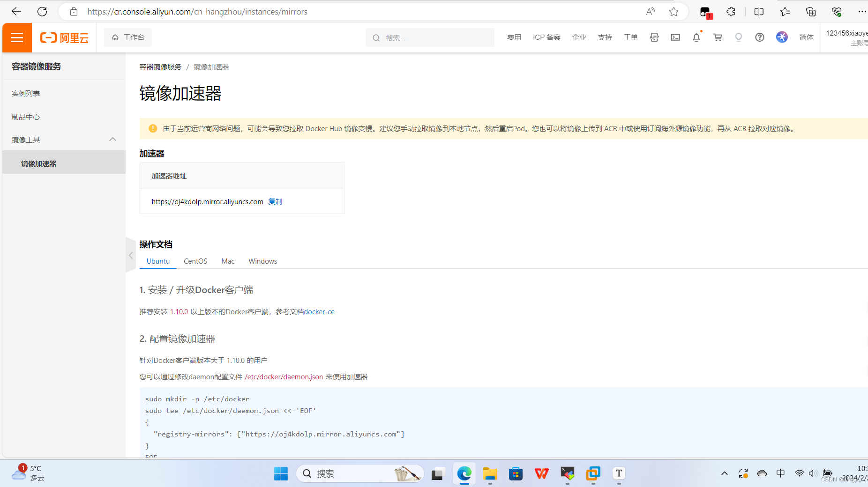View site information lock icon
Screen dimensions: 868x487
[x=74, y=12]
